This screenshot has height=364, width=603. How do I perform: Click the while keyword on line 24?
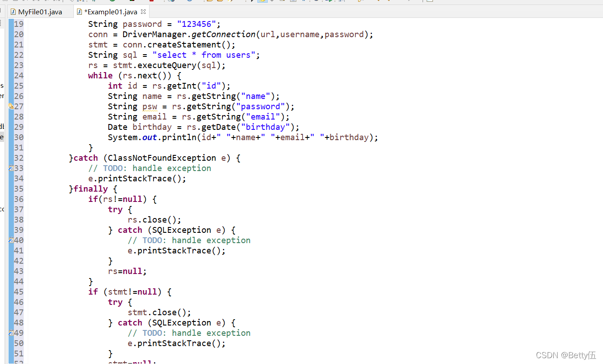click(100, 76)
